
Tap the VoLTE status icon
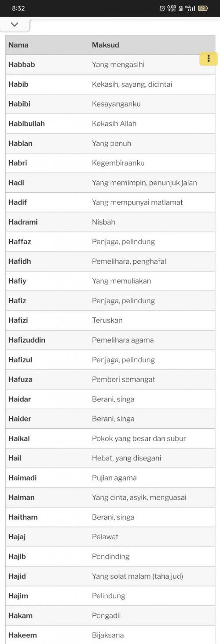coord(181,8)
